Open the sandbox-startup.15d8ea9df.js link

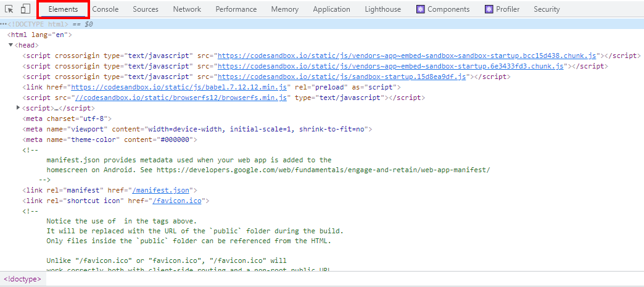coord(341,77)
